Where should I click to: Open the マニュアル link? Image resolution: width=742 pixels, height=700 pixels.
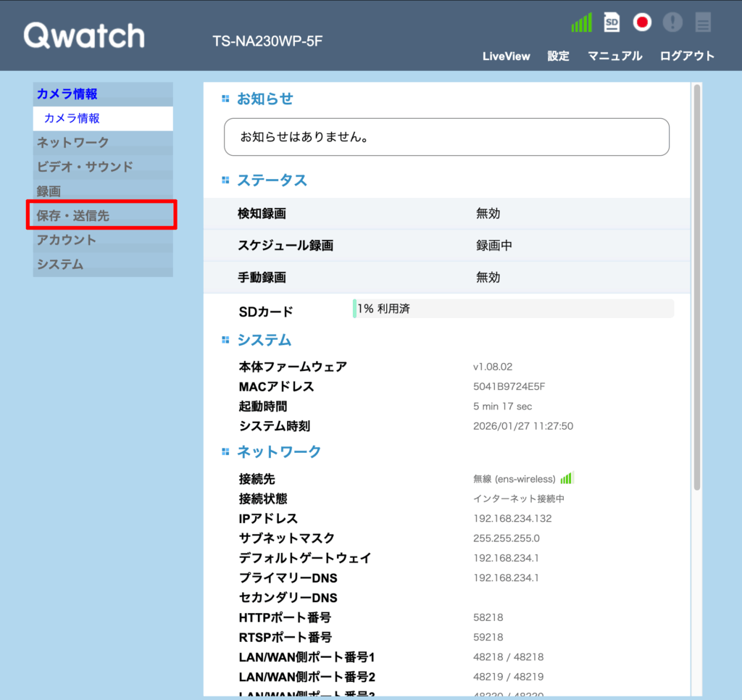click(614, 56)
